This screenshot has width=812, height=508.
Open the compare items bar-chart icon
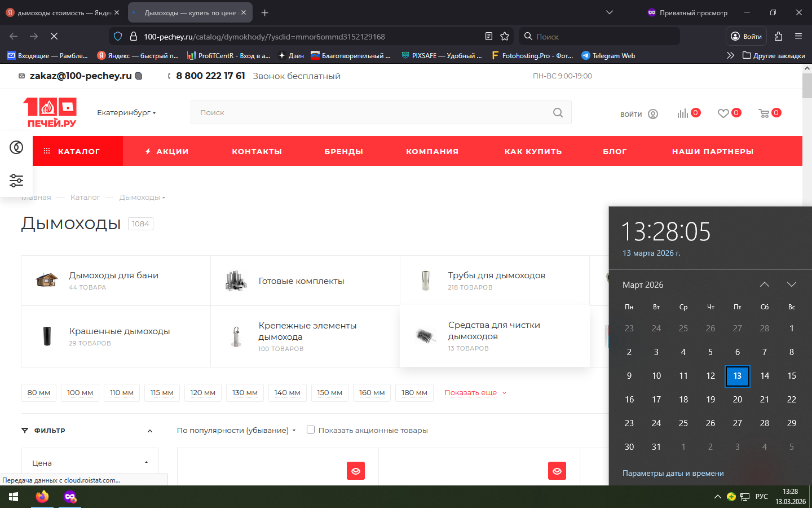pyautogui.click(x=683, y=113)
